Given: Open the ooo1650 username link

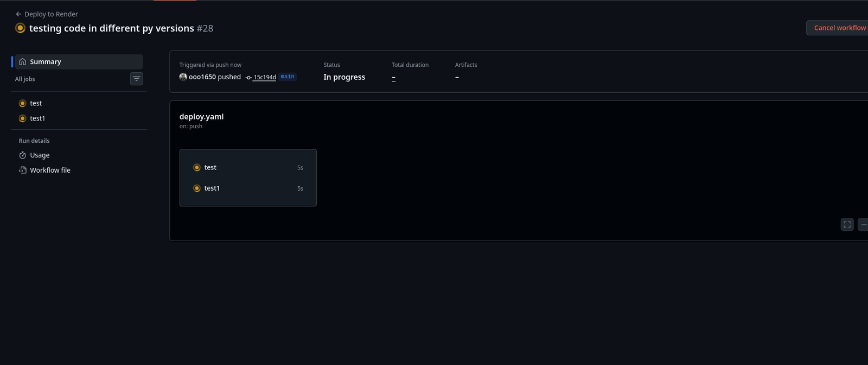Looking at the screenshot, I should 202,77.
